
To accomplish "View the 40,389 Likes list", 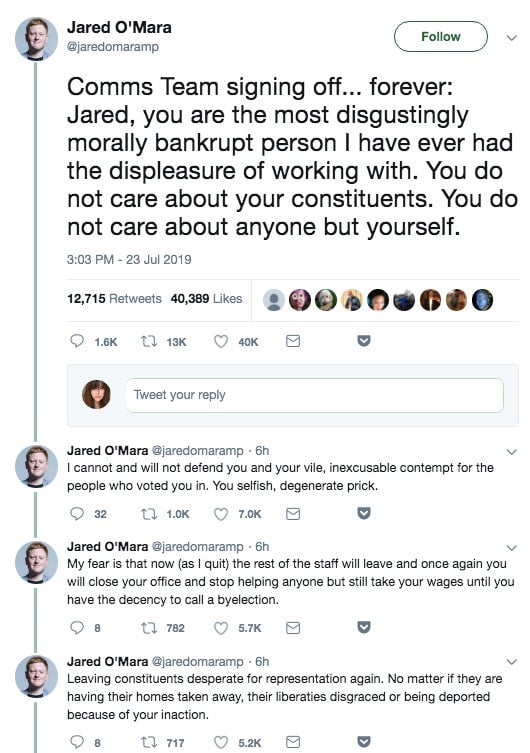I will pyautogui.click(x=206, y=299).
